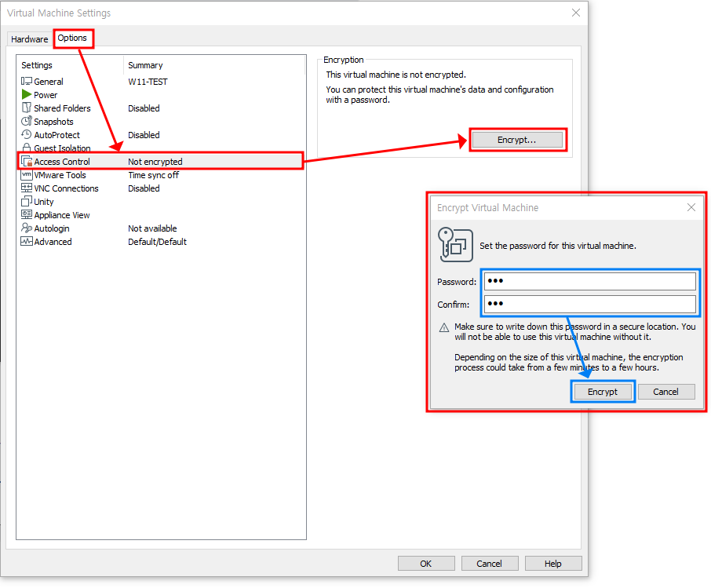711x588 pixels.
Task: Select the Appliance View row
Action: point(161,215)
